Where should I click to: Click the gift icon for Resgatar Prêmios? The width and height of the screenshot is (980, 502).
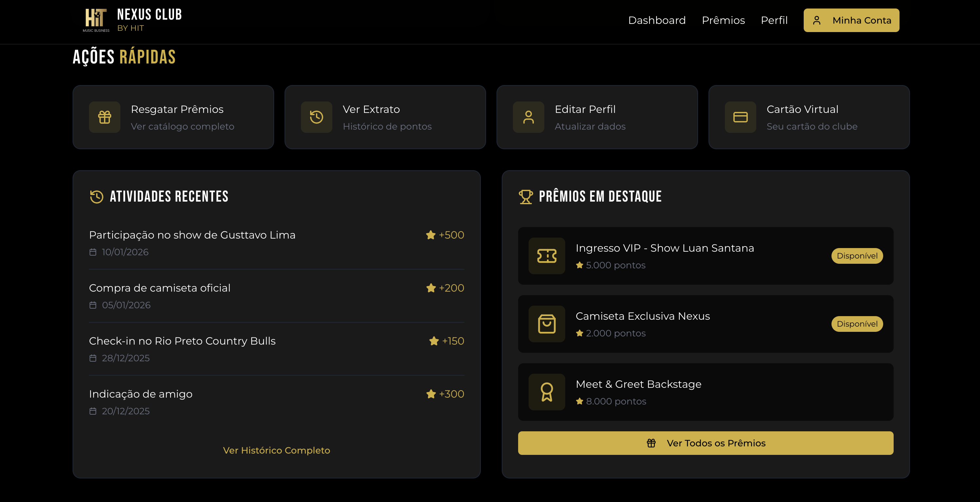point(104,117)
